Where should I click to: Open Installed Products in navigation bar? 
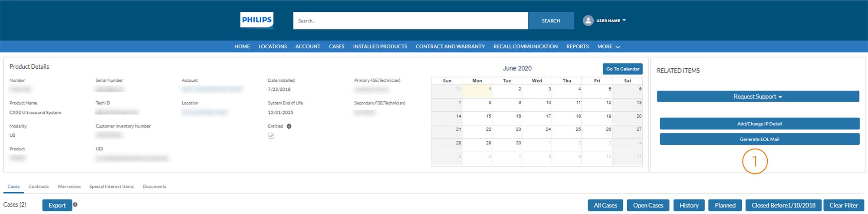380,47
